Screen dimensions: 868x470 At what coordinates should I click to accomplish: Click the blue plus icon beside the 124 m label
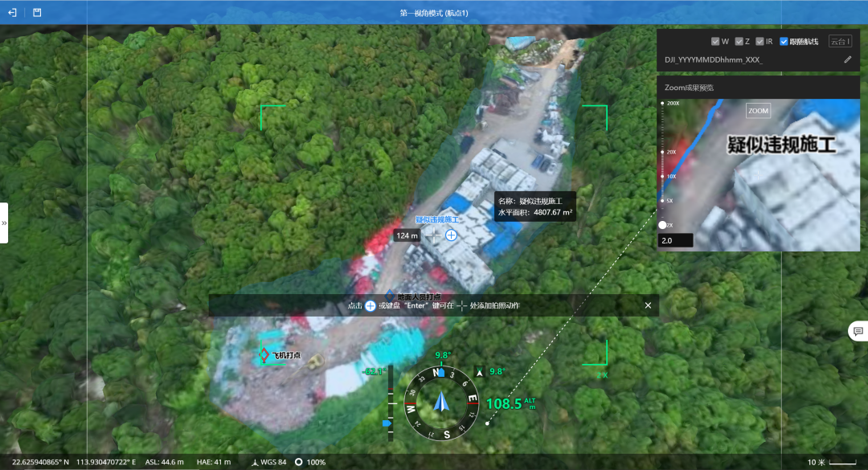451,235
